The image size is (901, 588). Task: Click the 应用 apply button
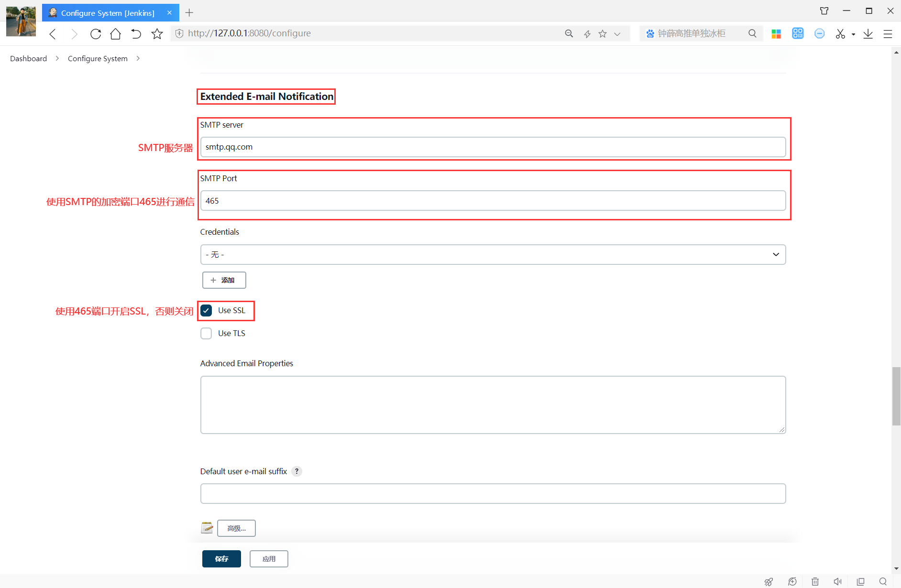[x=269, y=559]
